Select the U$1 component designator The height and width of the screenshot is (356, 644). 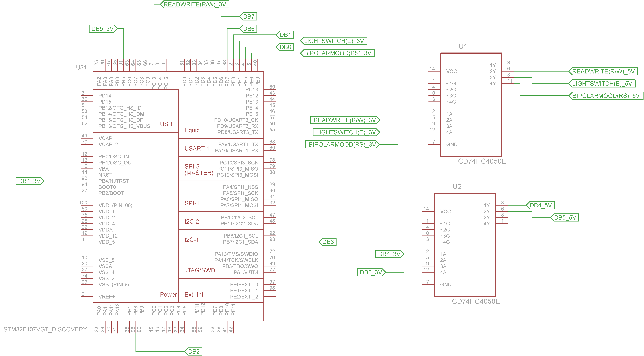(x=81, y=67)
